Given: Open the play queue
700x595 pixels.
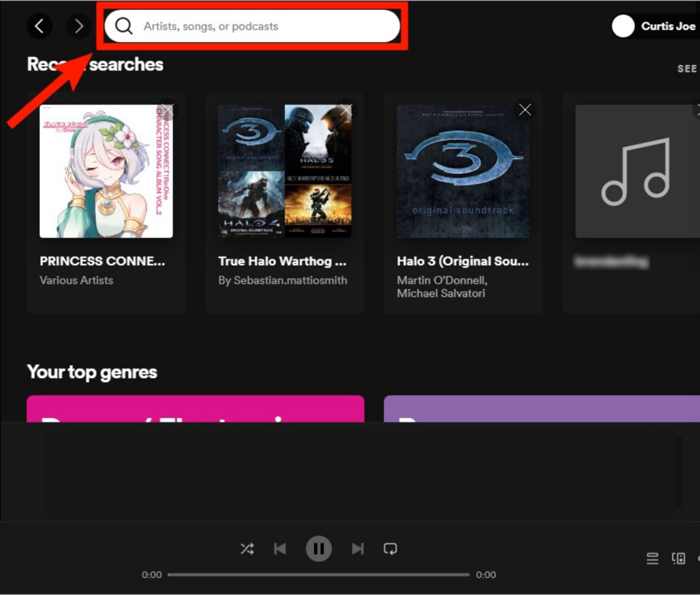Looking at the screenshot, I should point(652,559).
